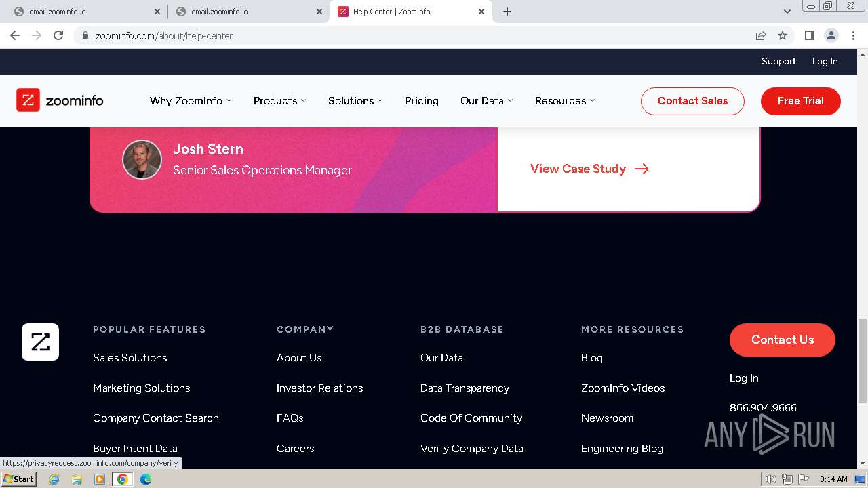This screenshot has width=868, height=488.
Task: Open the Support link in top bar
Action: click(778, 61)
